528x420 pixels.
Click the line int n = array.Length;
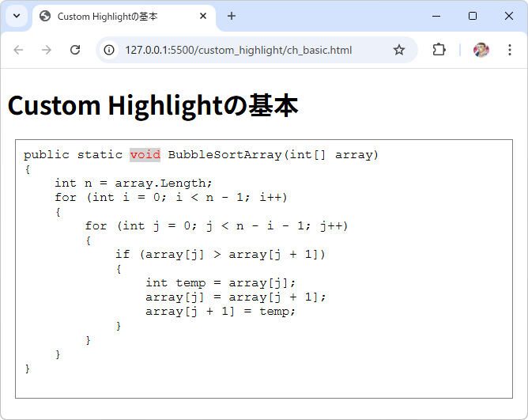pyautogui.click(x=134, y=183)
